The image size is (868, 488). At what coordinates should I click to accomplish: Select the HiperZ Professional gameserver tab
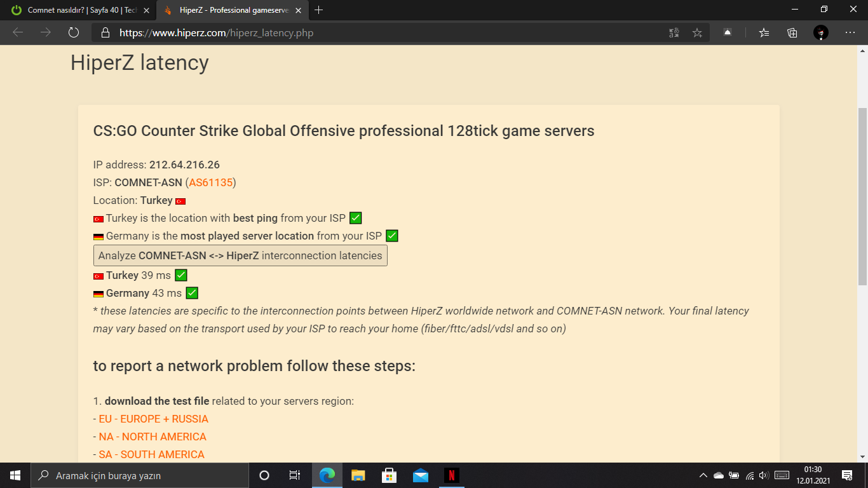pos(231,10)
